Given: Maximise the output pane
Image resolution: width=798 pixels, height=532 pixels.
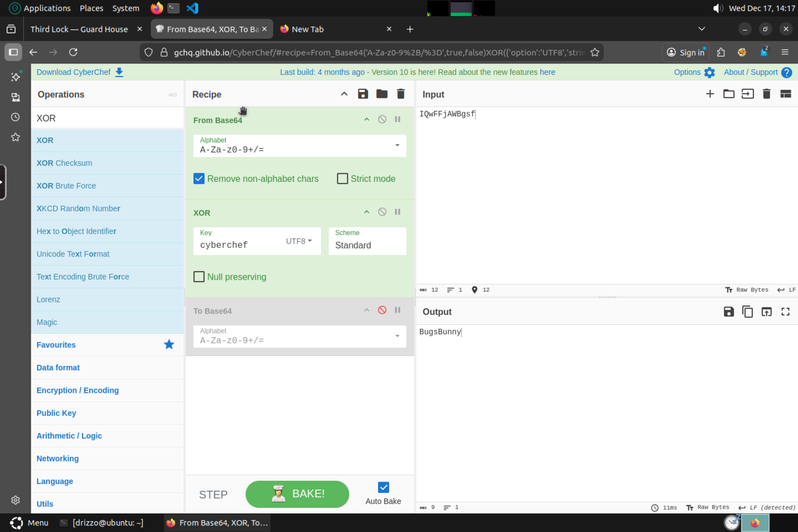Looking at the screenshot, I should (786, 312).
